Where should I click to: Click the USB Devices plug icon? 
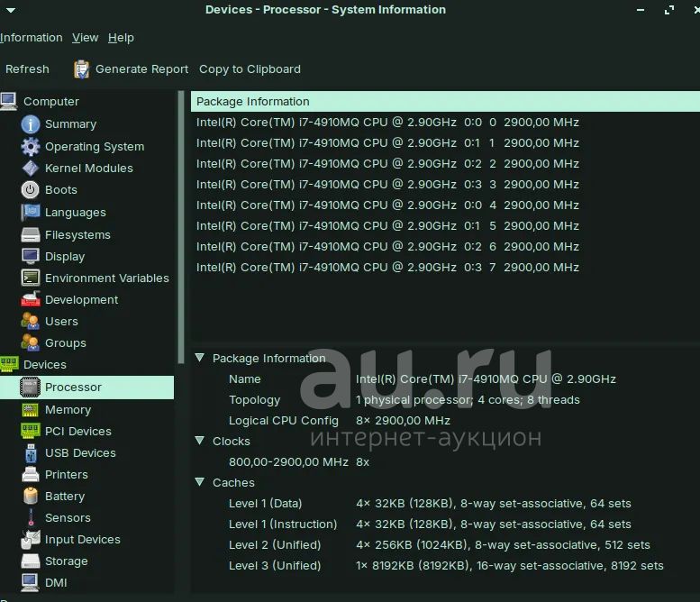(x=31, y=452)
